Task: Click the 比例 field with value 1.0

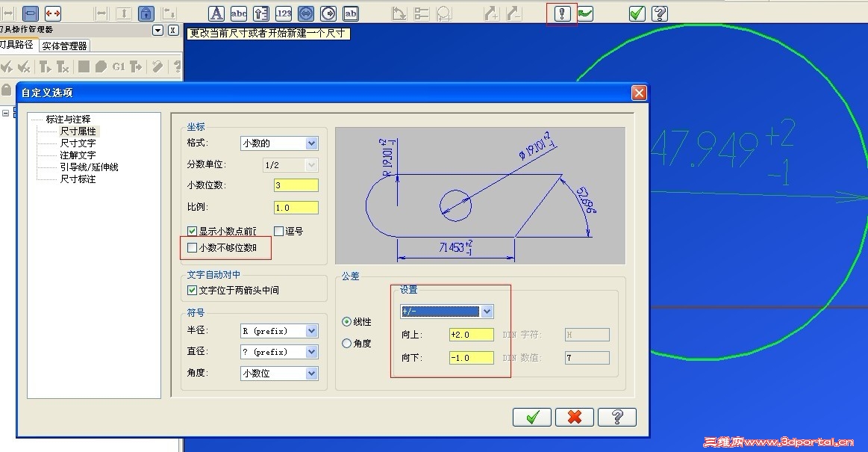Action: tap(296, 208)
